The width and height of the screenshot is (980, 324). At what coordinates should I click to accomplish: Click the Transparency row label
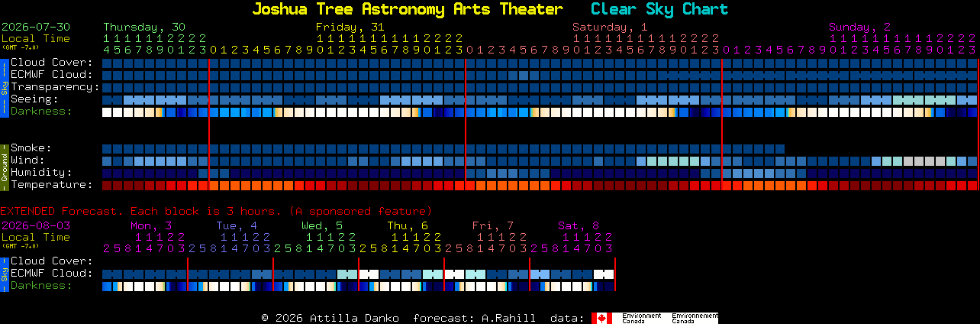coord(55,87)
